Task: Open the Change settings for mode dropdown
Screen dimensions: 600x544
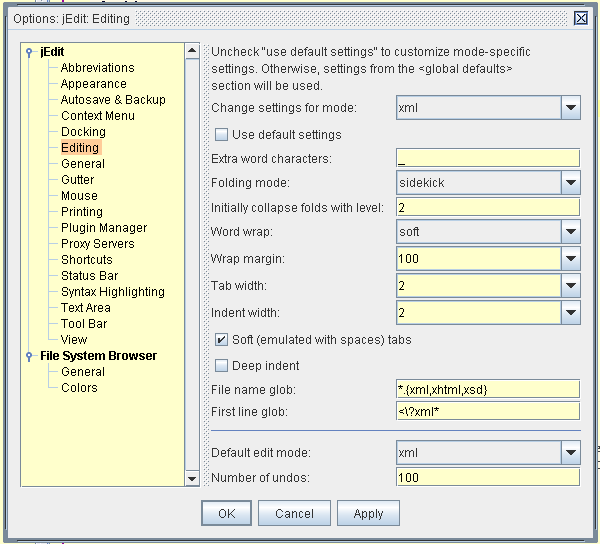Action: pyautogui.click(x=488, y=108)
